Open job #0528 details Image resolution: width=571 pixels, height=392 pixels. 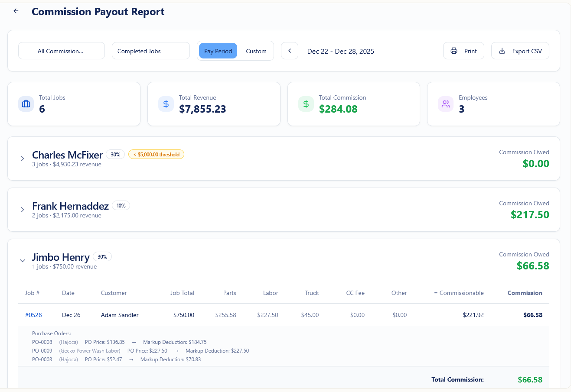click(33, 315)
